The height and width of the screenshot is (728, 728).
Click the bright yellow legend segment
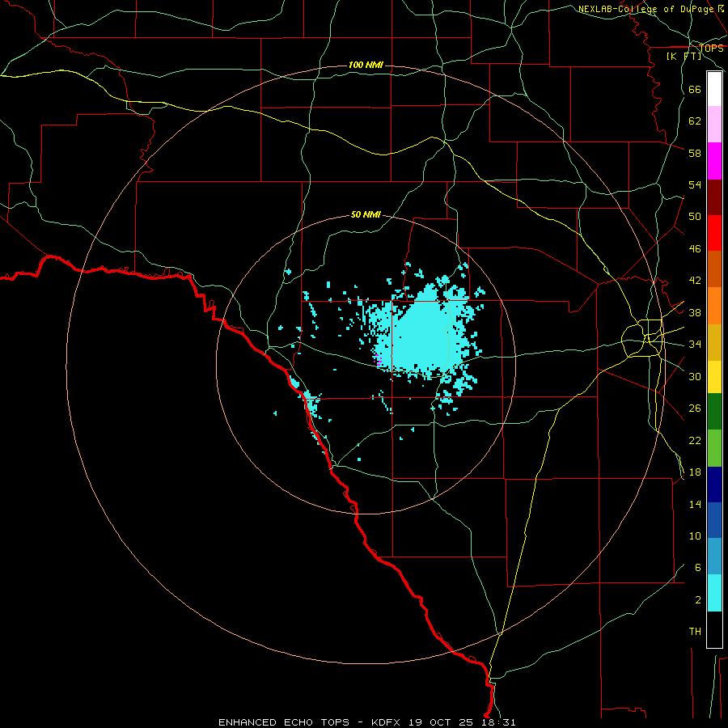tap(714, 377)
